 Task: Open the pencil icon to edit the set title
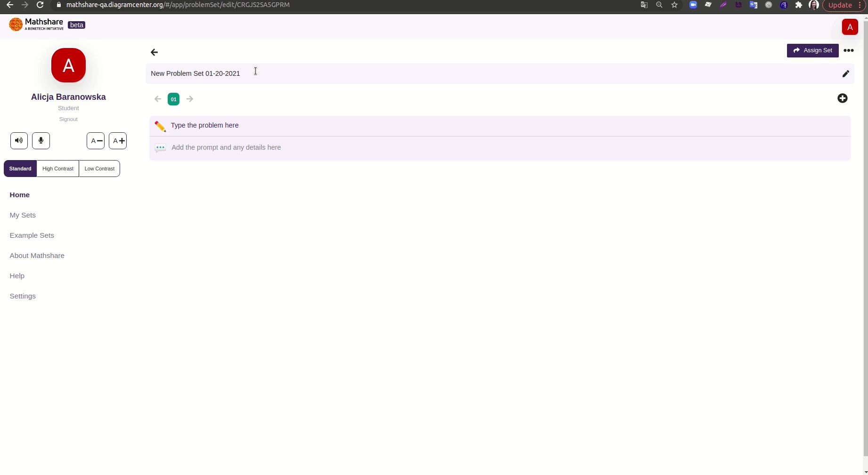coord(846,74)
